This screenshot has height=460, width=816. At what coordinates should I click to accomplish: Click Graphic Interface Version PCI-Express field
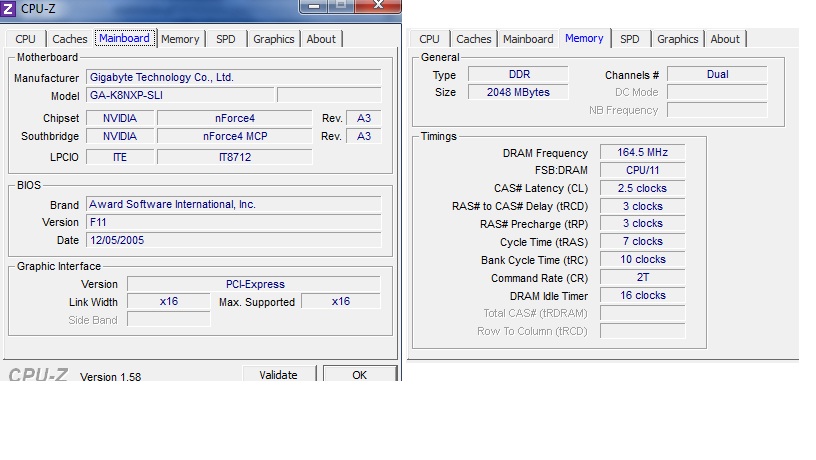click(x=254, y=284)
